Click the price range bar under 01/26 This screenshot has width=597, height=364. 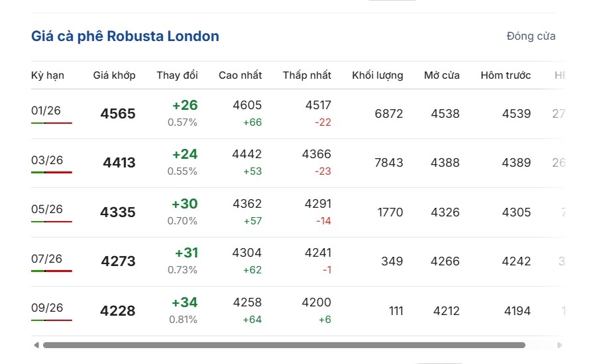pyautogui.click(x=51, y=123)
